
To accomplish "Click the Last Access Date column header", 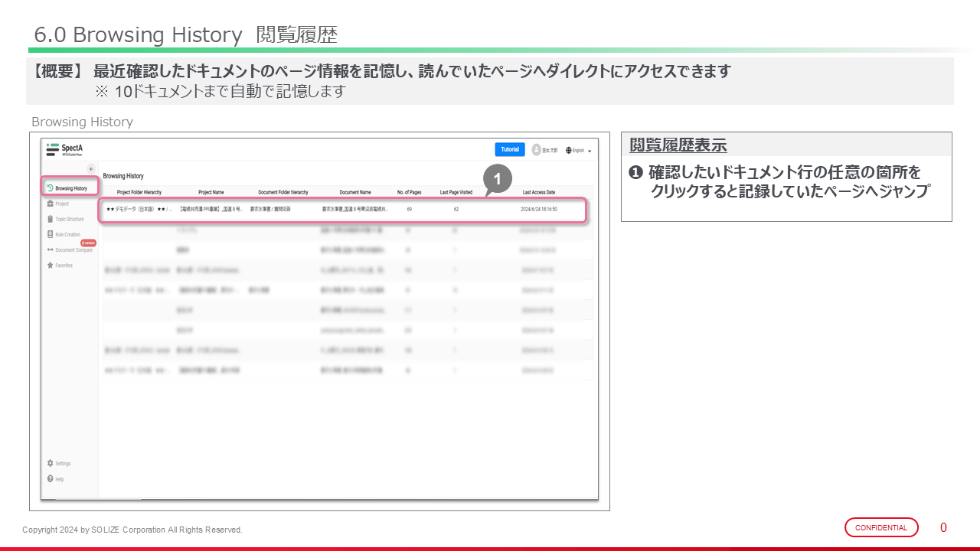I will click(538, 192).
